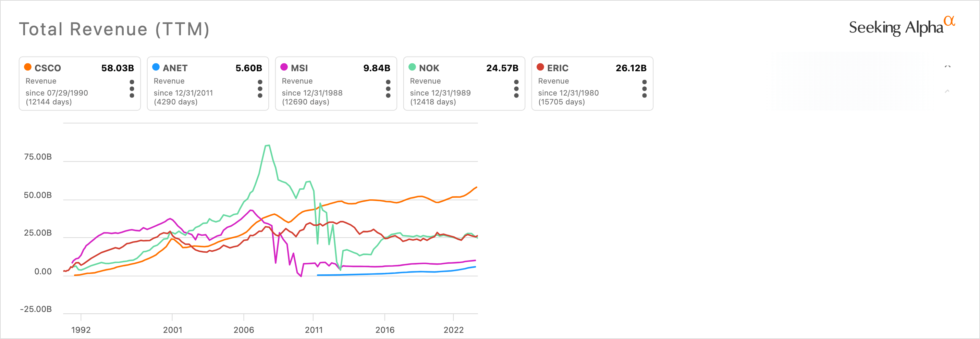
Task: Toggle the ERIC series via its red dot
Action: click(540, 67)
